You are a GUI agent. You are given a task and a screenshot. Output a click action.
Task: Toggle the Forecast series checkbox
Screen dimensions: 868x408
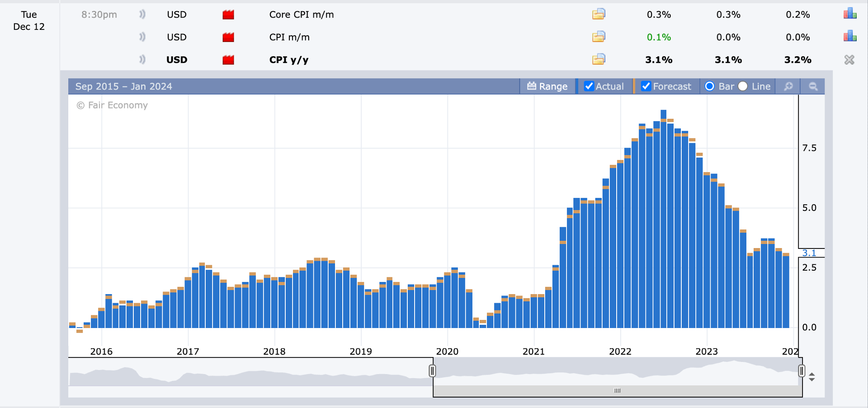pos(646,86)
